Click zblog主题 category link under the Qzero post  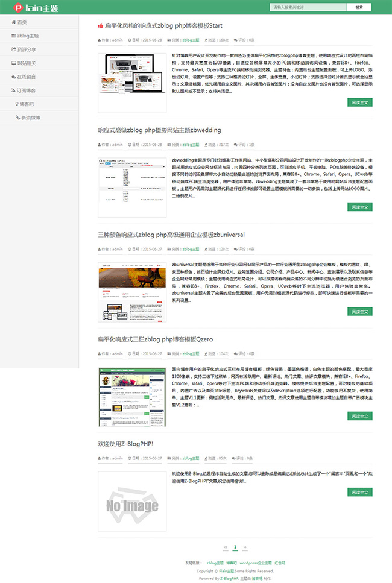click(191, 353)
